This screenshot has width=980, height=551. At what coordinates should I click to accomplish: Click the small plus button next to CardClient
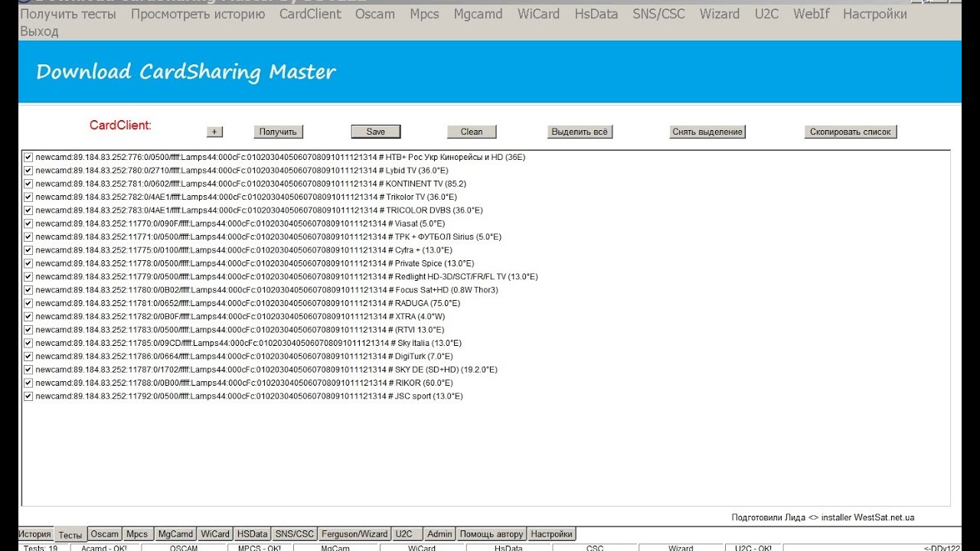click(x=214, y=132)
